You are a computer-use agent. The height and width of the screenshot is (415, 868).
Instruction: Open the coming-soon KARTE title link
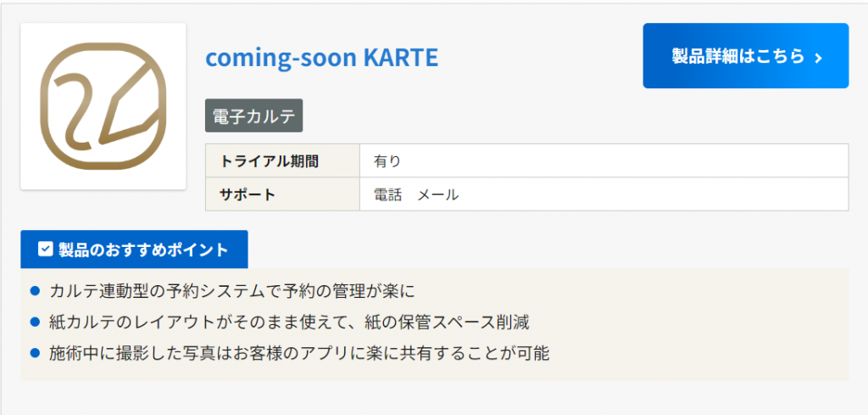click(x=321, y=58)
